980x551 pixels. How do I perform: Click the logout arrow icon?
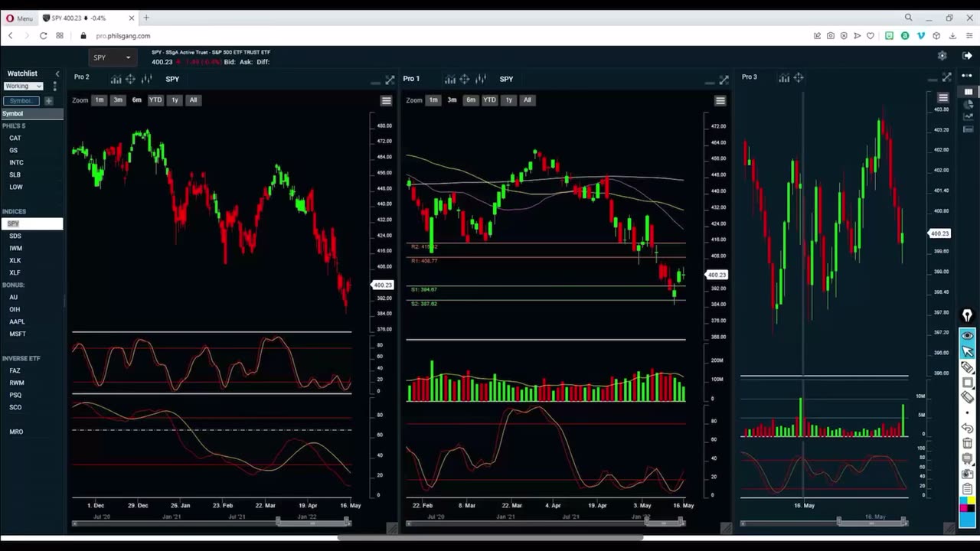[968, 56]
